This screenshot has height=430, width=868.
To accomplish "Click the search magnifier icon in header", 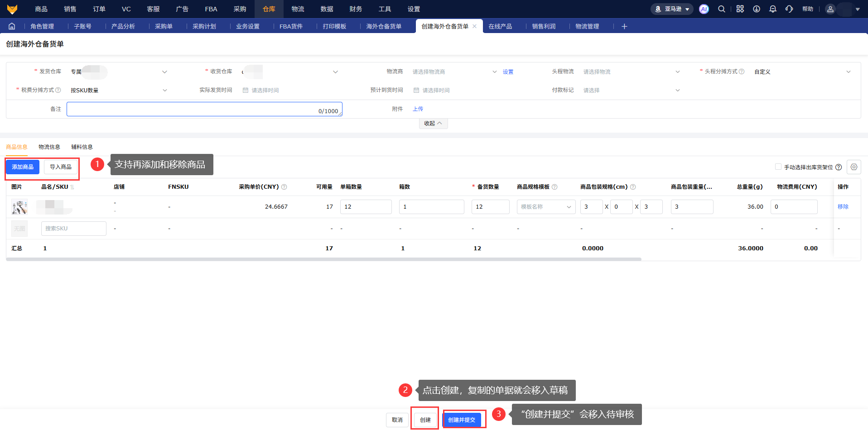I will 721,9.
